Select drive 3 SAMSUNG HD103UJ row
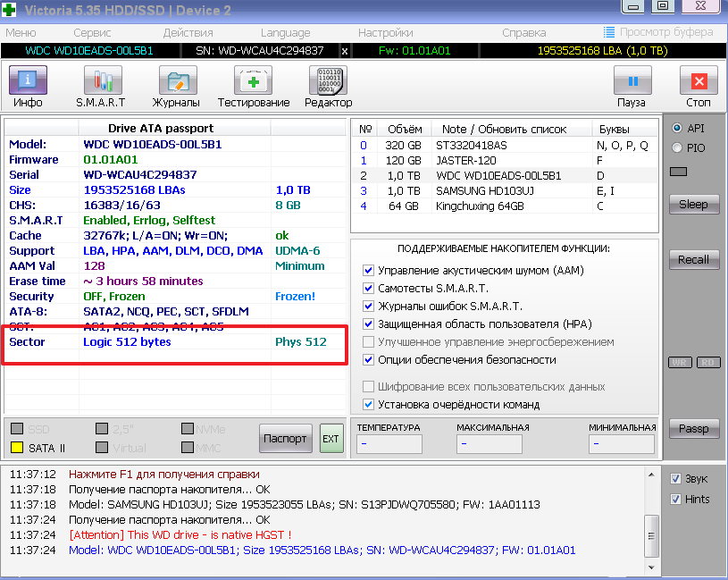The height and width of the screenshot is (580, 728). pyautogui.click(x=505, y=191)
